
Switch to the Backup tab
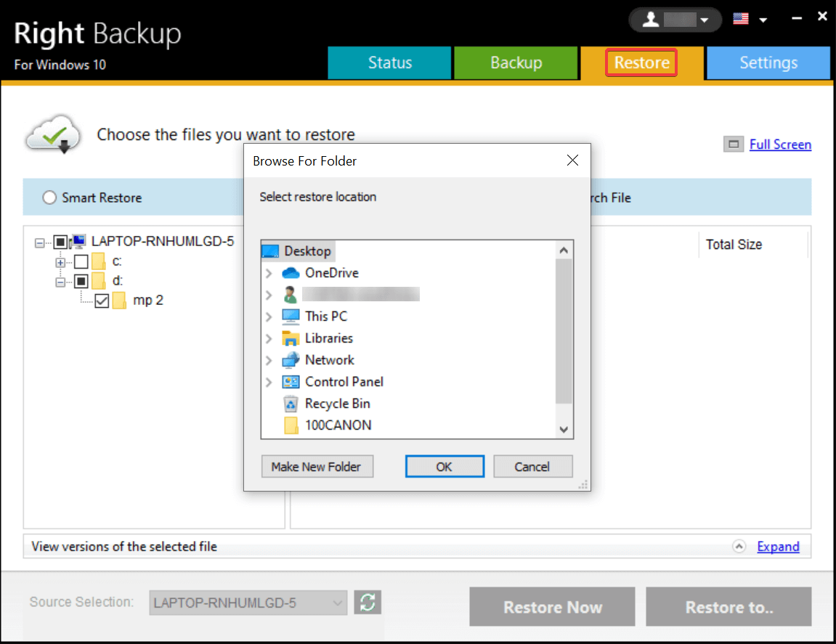point(516,63)
